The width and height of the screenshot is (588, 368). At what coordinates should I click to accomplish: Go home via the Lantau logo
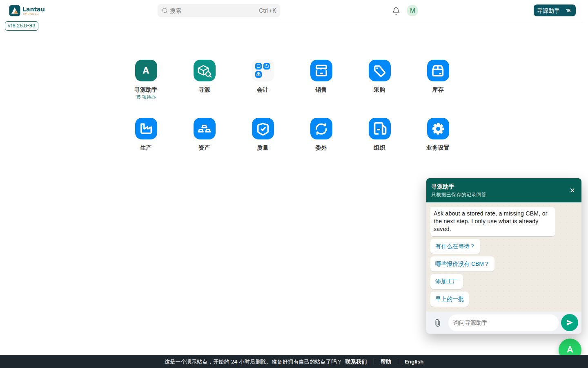click(27, 11)
